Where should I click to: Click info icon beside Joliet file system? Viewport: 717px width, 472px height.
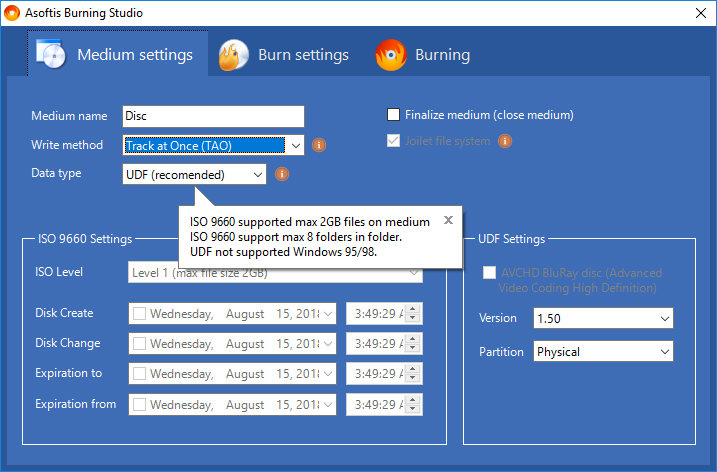pyautogui.click(x=505, y=141)
